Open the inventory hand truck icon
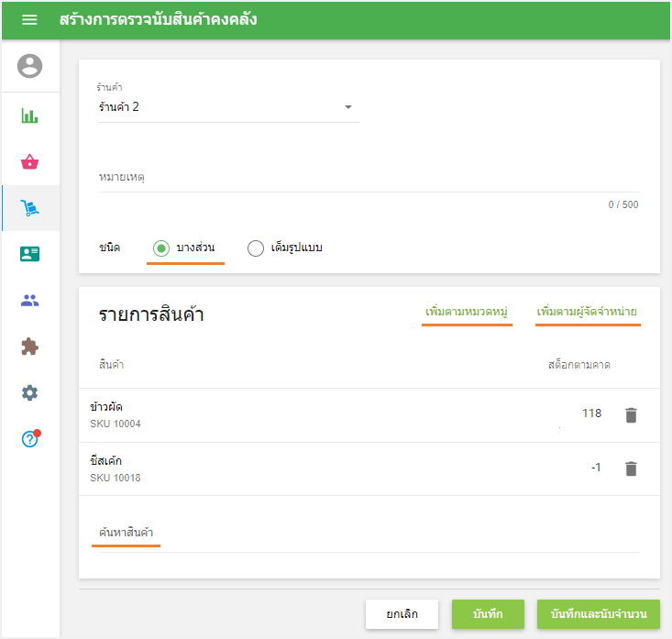This screenshot has width=672, height=639. 30,209
